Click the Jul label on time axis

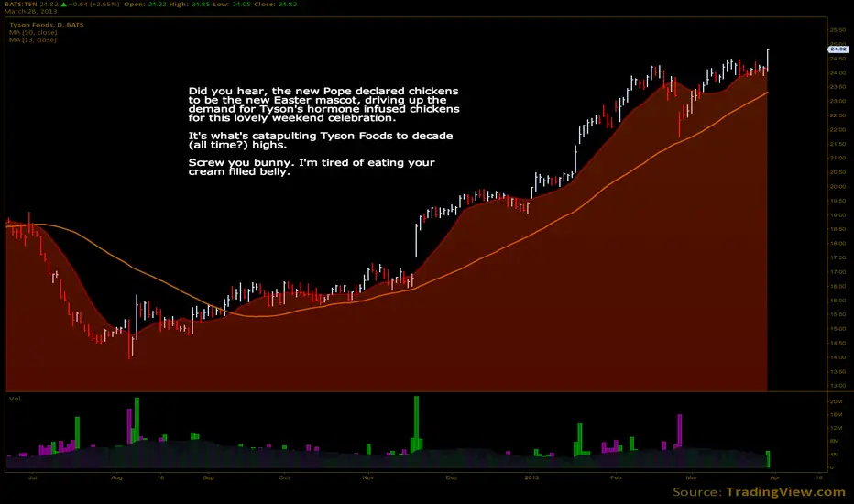[x=33, y=477]
